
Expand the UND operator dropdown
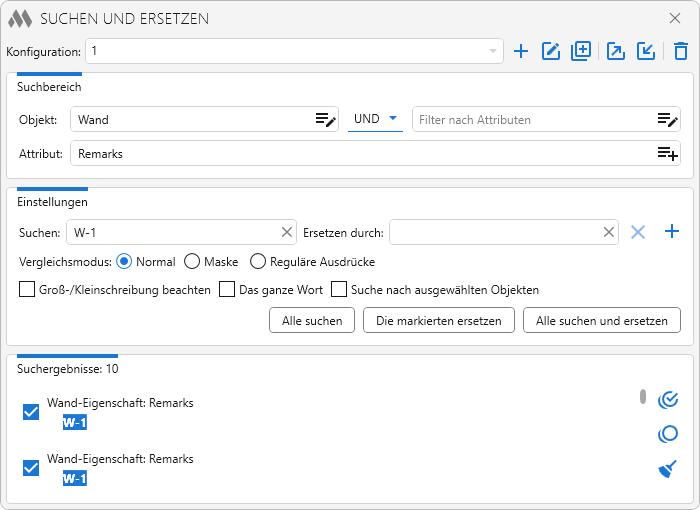pos(374,119)
